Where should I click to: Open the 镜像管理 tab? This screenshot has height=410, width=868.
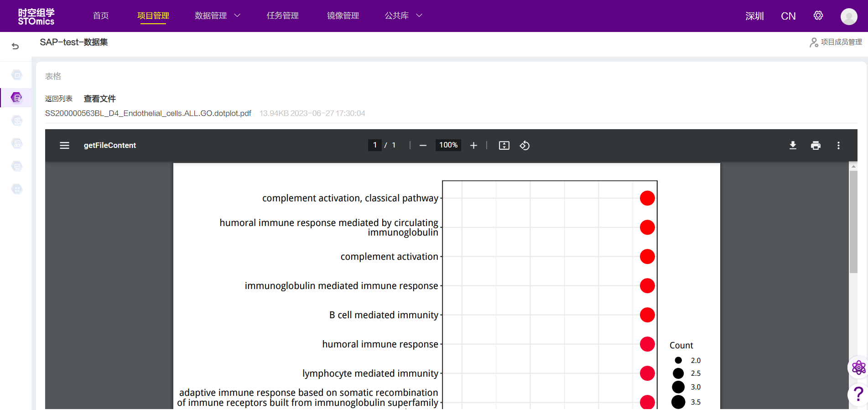click(343, 16)
